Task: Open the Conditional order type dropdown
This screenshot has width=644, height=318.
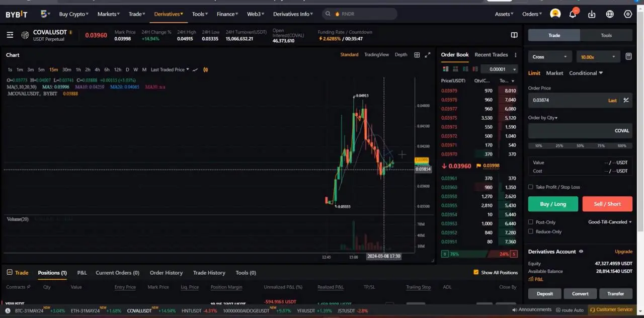Action: [586, 73]
